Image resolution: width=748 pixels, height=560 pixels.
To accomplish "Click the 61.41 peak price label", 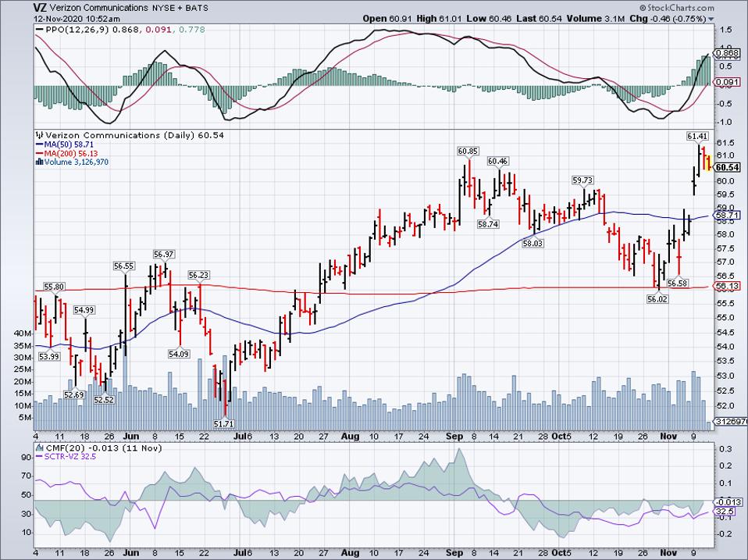I will click(x=697, y=137).
